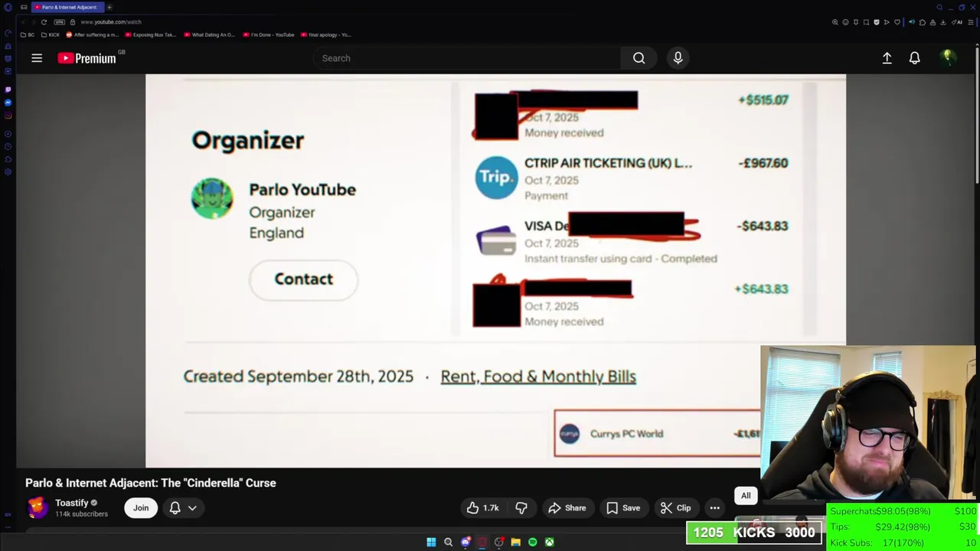
Task: Join the Toastify channel membership
Action: 141,508
